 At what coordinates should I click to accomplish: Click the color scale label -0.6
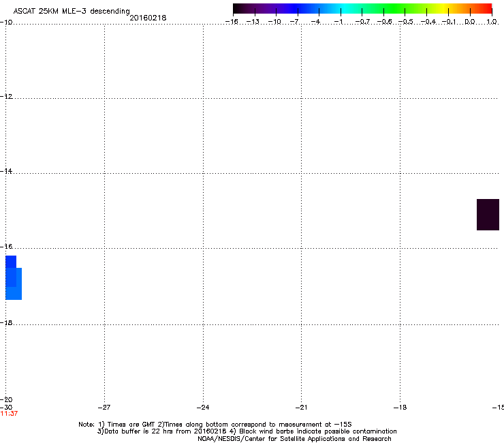click(384, 22)
